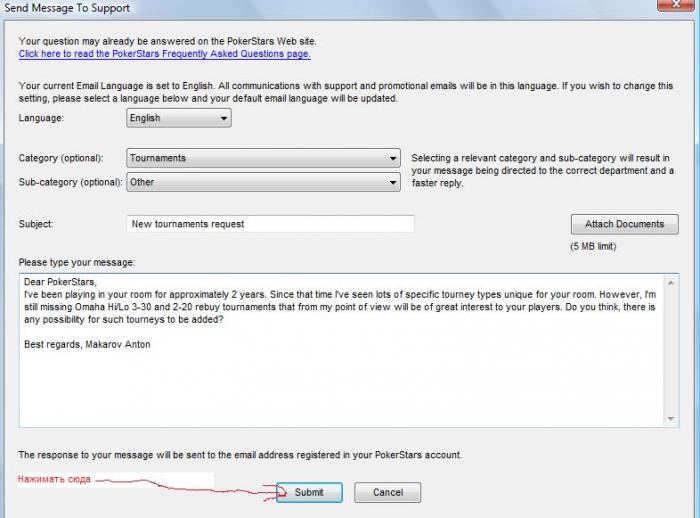
Task: Expand the Category dropdown showing Tournaments
Action: pos(263,158)
